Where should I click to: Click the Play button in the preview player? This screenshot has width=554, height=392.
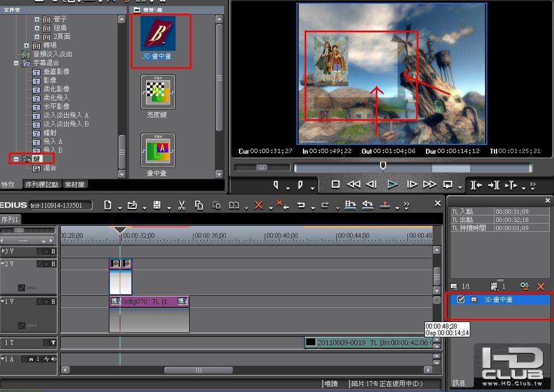(392, 184)
